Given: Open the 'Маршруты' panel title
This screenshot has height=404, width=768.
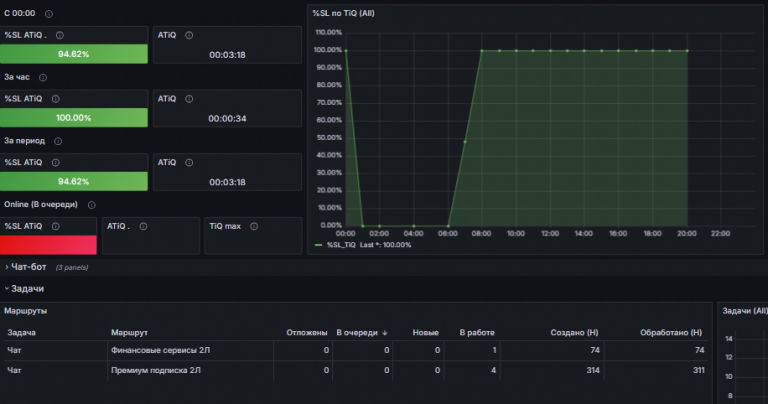Looking at the screenshot, I should coord(25,310).
